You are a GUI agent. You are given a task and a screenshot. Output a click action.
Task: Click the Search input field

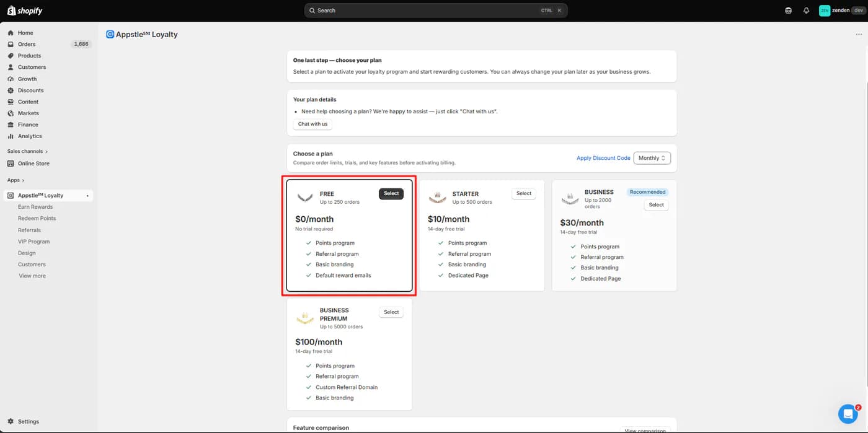point(436,11)
